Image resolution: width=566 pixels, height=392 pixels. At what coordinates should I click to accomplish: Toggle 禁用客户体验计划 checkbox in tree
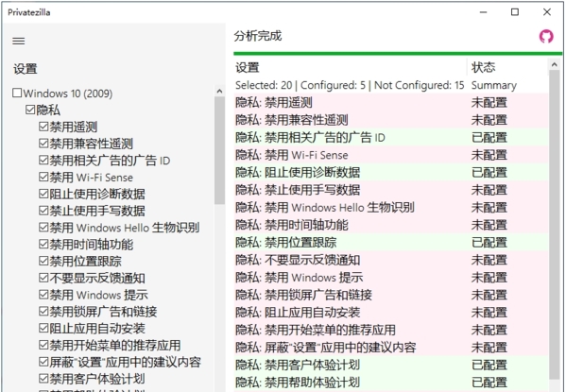point(43,379)
